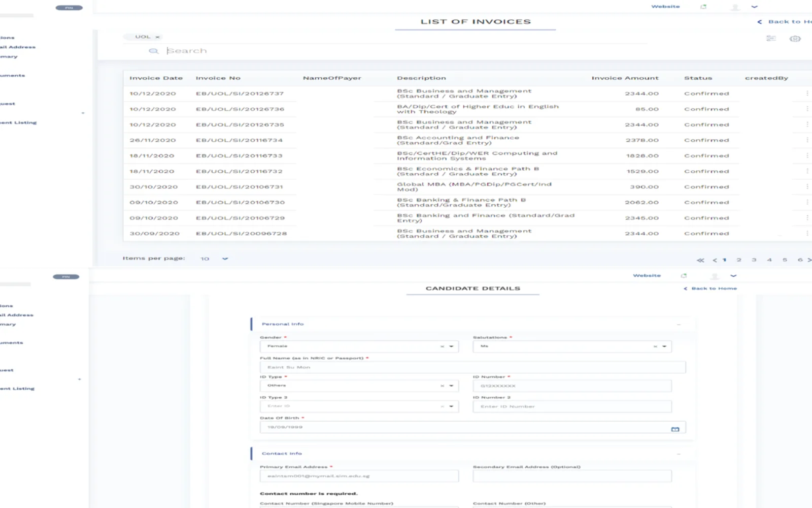
Task: Open row menu for invoice EB/UOL/SI/20096728
Action: click(x=807, y=234)
